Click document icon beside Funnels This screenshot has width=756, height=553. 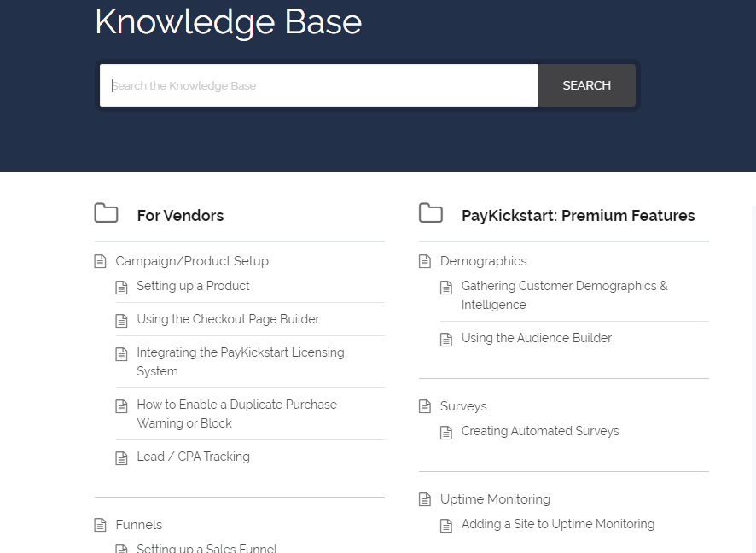click(100, 525)
